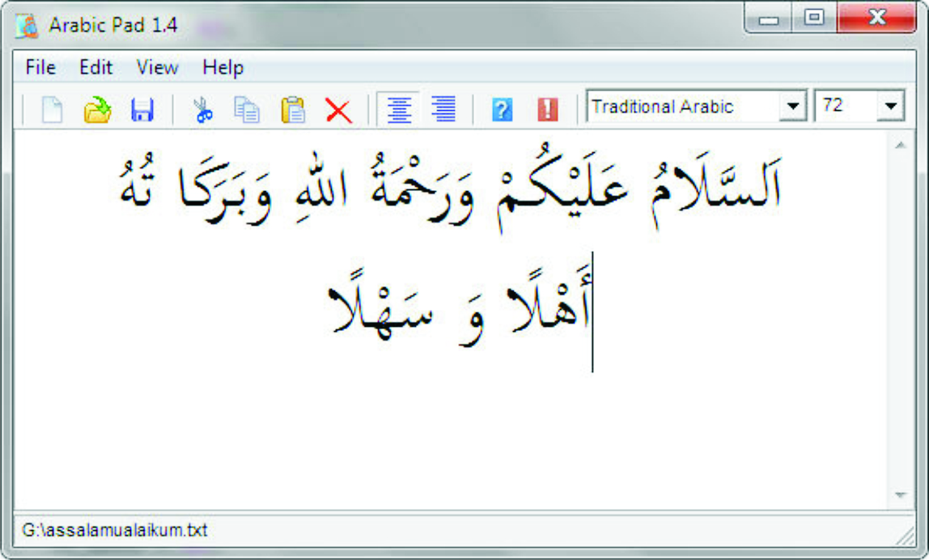Set left-to-right text direction

[400, 109]
